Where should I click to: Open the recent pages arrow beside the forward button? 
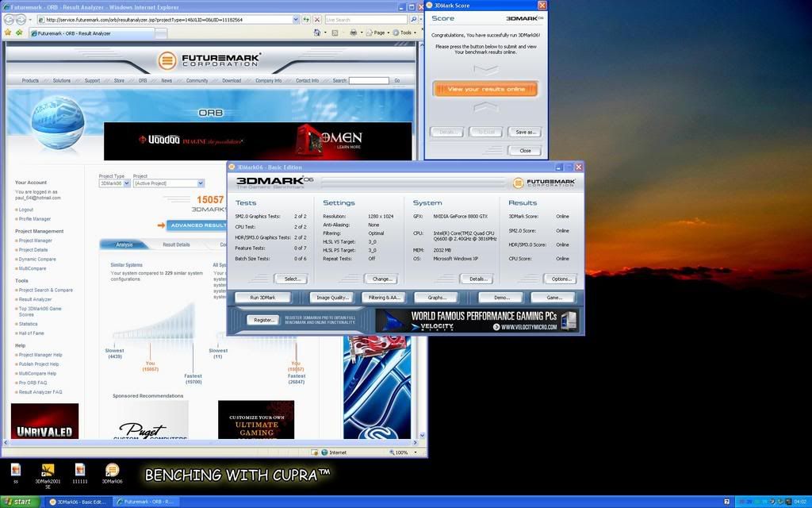click(31, 20)
